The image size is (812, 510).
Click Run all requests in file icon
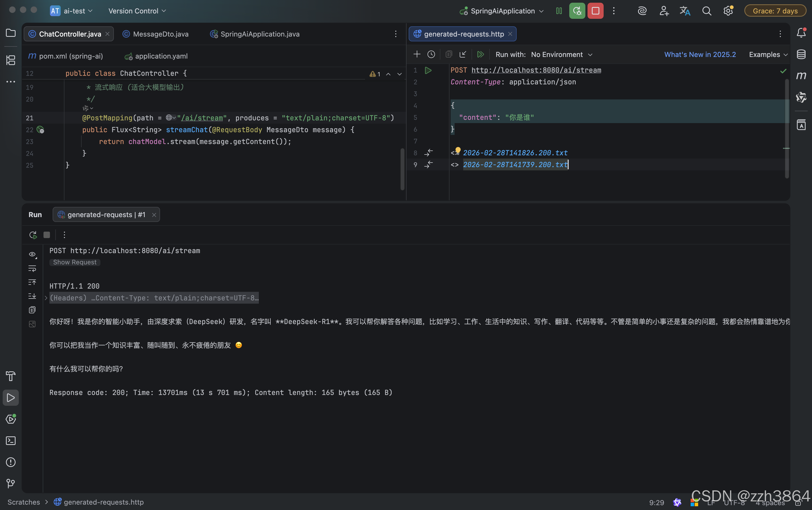point(480,54)
